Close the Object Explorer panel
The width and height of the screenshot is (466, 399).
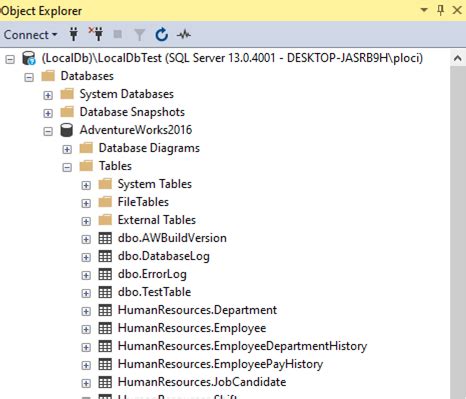(x=457, y=10)
